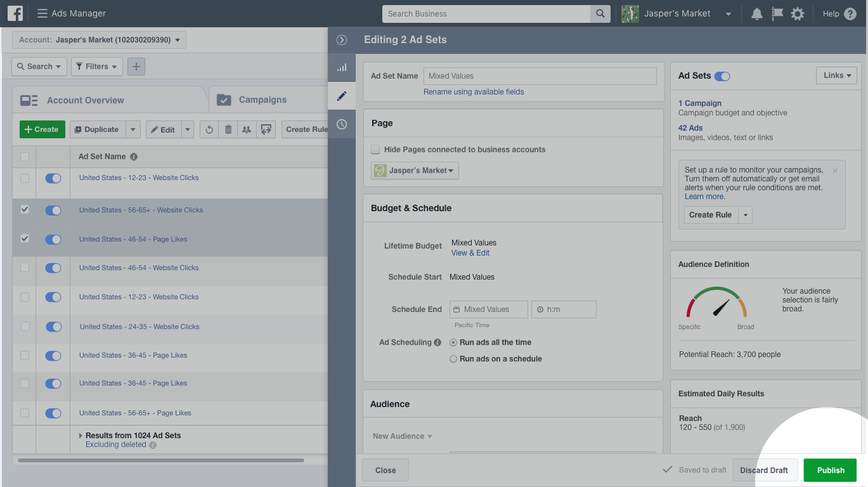Open the flag icon in top bar
The width and height of the screenshot is (868, 487).
click(777, 14)
